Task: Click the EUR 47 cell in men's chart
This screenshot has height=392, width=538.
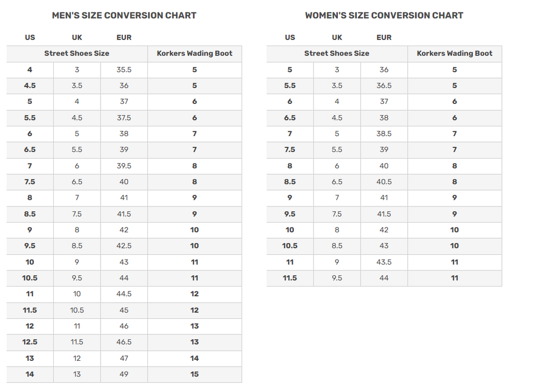Action: pyautogui.click(x=124, y=358)
